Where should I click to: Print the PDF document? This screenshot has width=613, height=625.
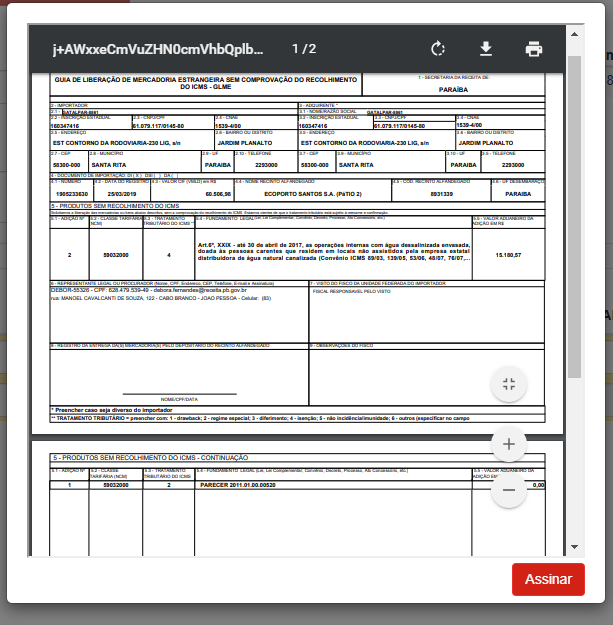(x=533, y=49)
